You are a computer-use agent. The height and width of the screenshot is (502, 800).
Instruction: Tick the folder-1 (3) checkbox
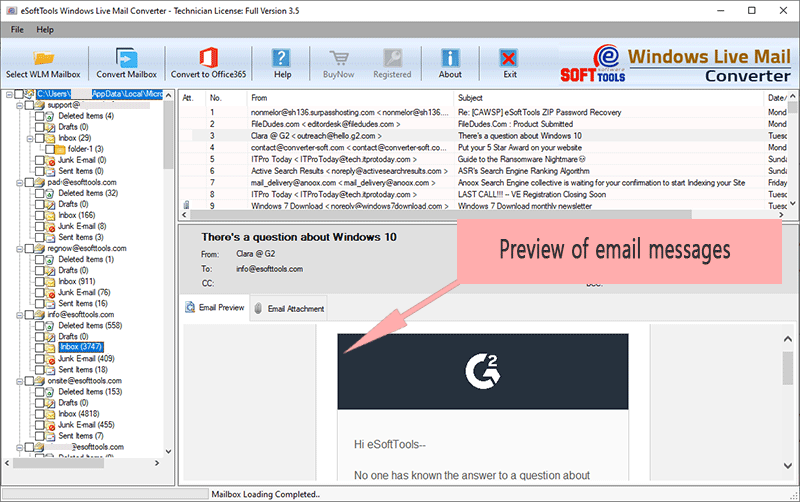(50, 149)
